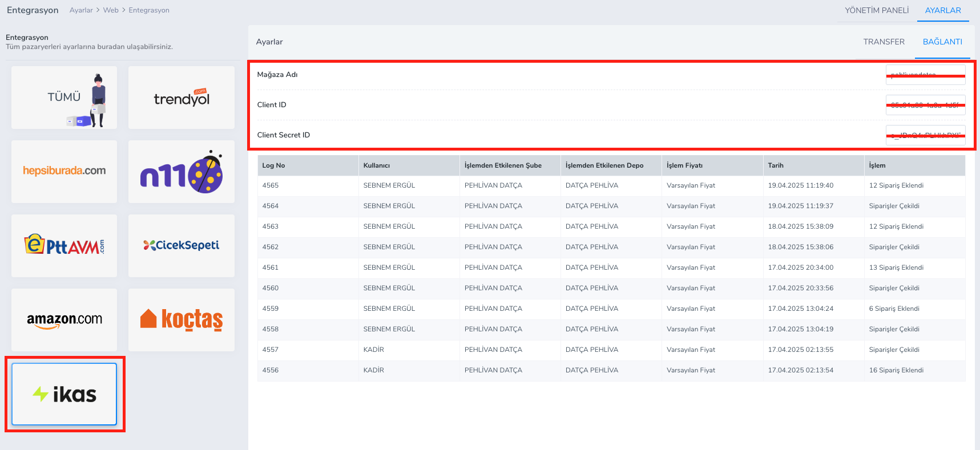Select log row 4565
Screen dimensions: 980x450
[x=611, y=185]
